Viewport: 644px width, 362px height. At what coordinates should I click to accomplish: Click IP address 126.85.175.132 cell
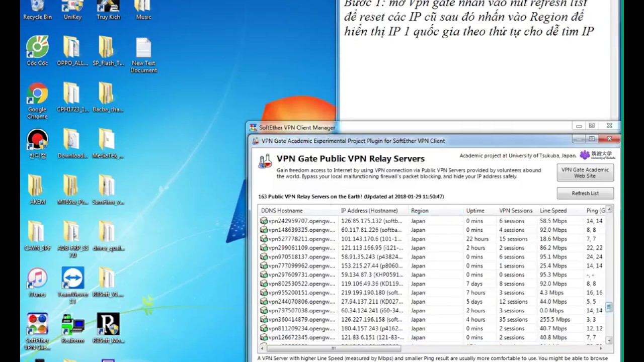coord(371,221)
